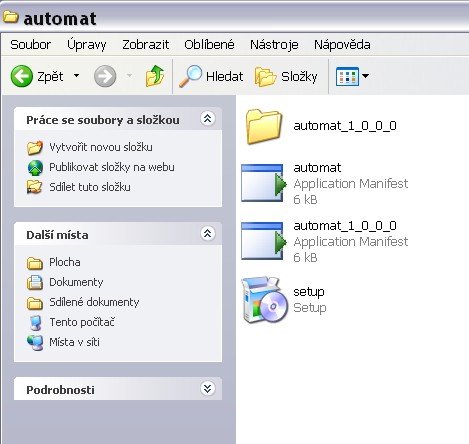Image resolution: width=469 pixels, height=444 pixels.
Task: Click the grey Forward arrow icon
Action: [105, 76]
